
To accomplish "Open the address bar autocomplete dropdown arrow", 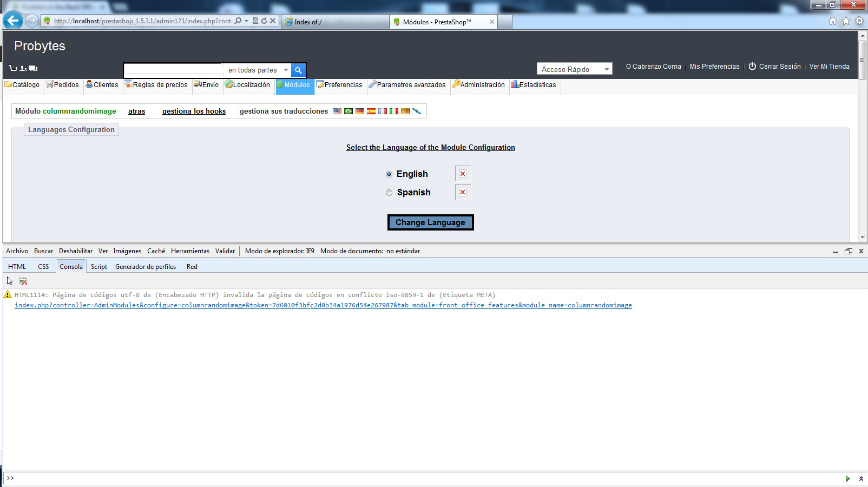I will [x=246, y=21].
